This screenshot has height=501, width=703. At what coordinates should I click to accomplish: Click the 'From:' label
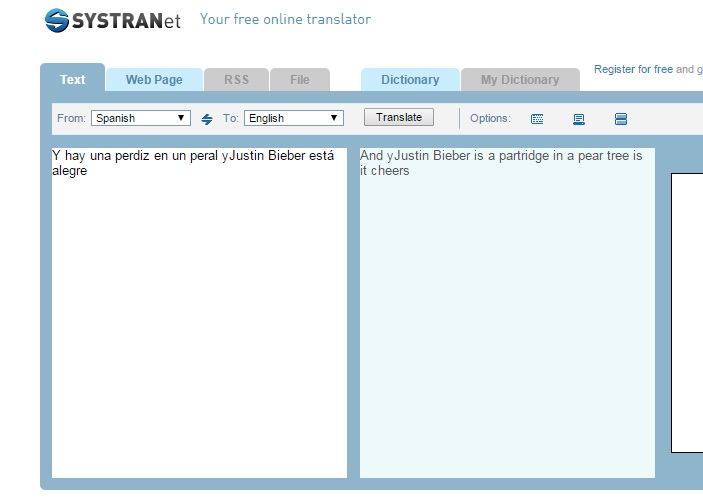tap(71, 118)
